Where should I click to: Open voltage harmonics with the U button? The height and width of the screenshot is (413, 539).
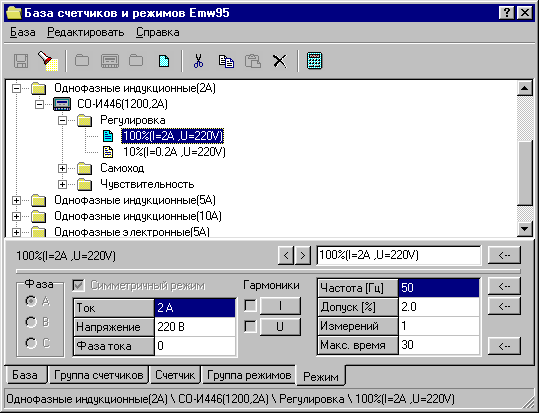tap(280, 326)
